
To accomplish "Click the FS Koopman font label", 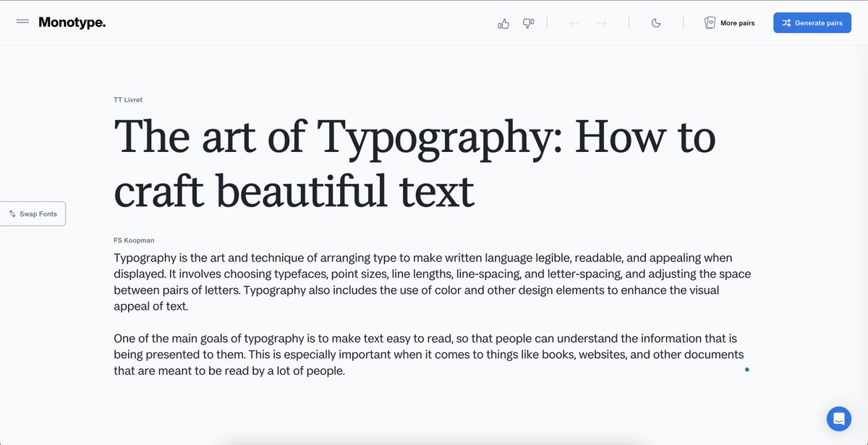I will [x=134, y=240].
